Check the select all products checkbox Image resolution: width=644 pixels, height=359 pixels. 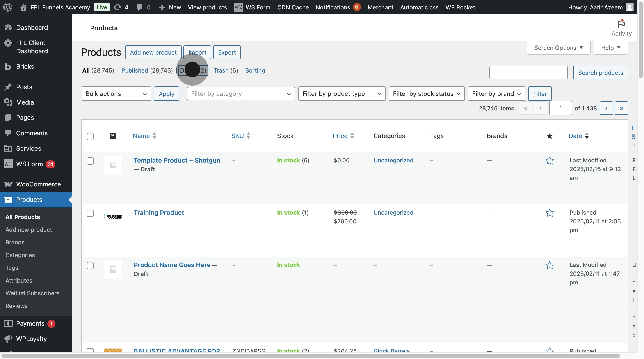[90, 136]
